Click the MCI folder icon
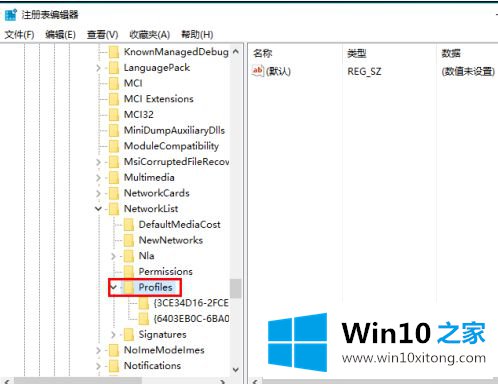498x384 pixels. pyautogui.click(x=114, y=83)
